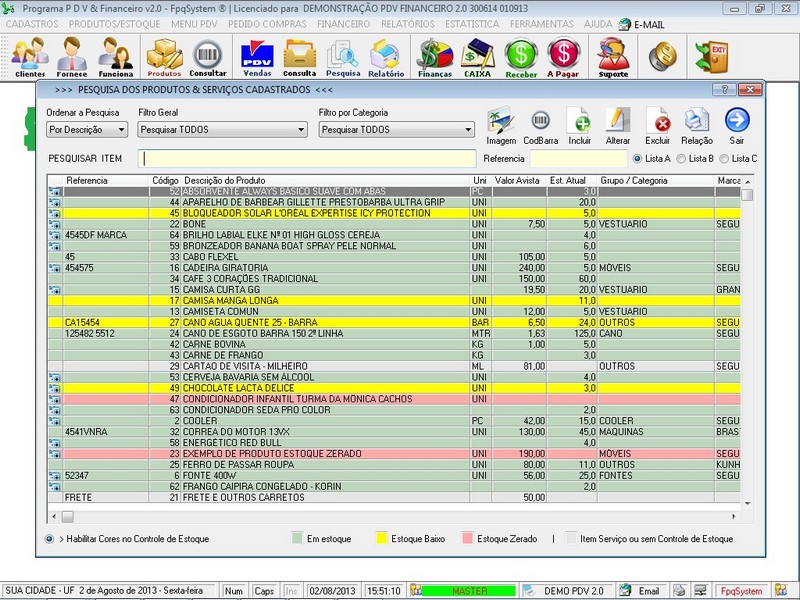Viewport: 800px width, 600px height.
Task: Select the Lista B radio button
Action: (683, 159)
